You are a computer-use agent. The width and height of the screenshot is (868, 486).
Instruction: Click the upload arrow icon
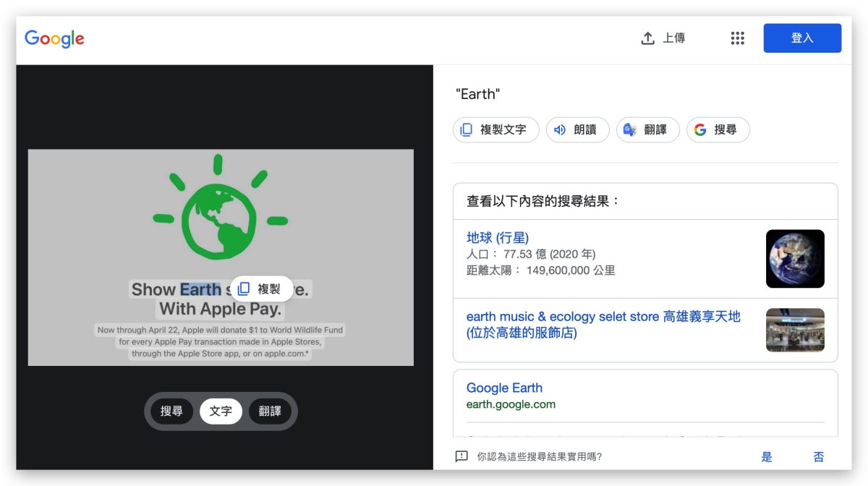(x=647, y=38)
